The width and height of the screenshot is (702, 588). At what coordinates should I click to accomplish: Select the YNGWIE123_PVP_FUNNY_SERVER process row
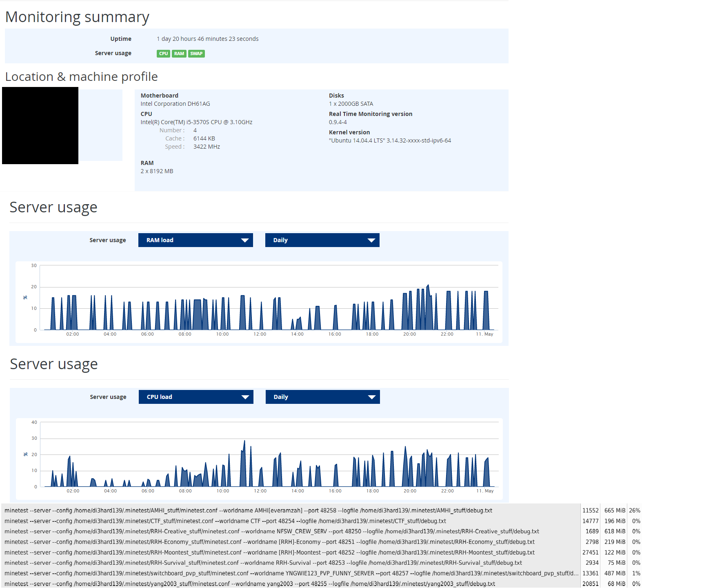click(291, 573)
